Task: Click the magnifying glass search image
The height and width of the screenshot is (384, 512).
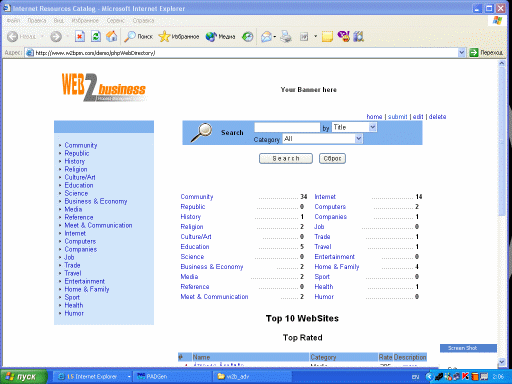Action: (x=201, y=132)
